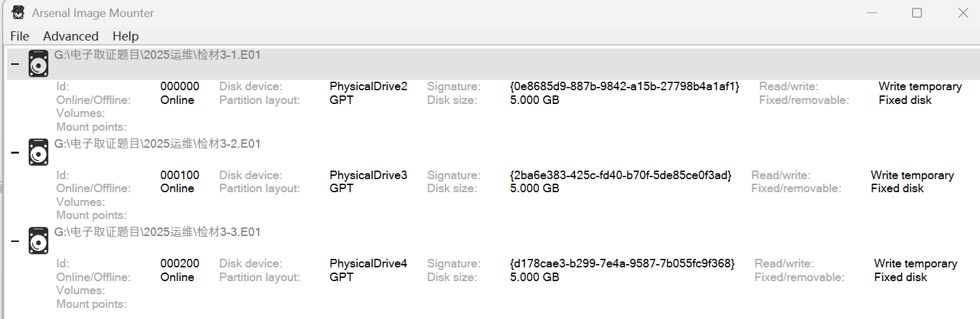Open the Advanced menu
The width and height of the screenshot is (980, 319).
point(71,36)
